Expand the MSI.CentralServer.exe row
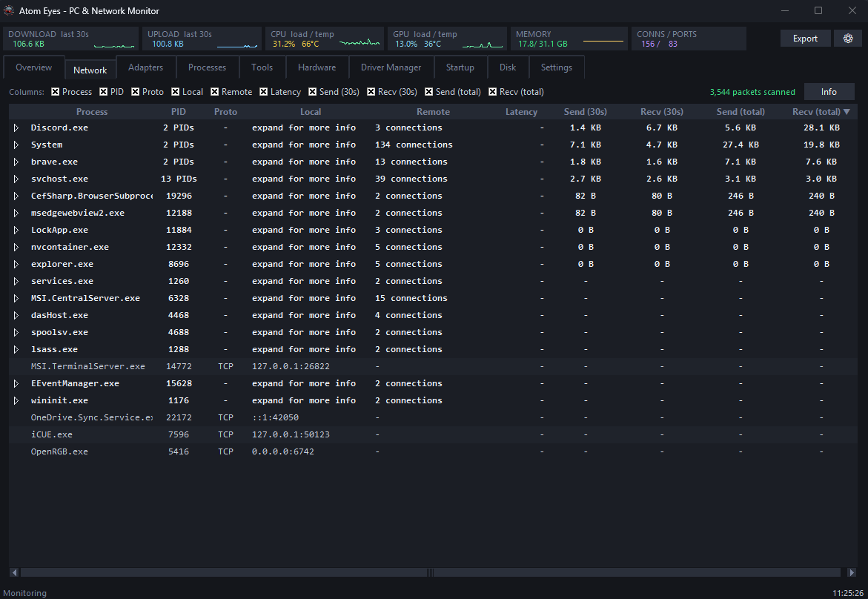 tap(16, 299)
